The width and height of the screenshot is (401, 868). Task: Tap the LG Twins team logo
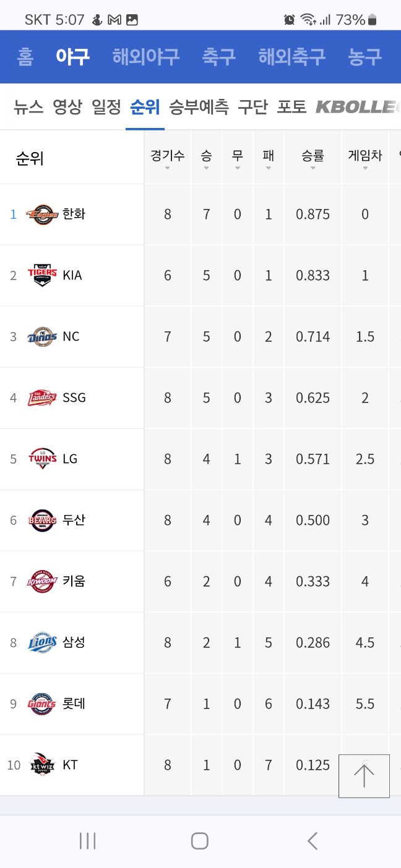pyautogui.click(x=42, y=459)
